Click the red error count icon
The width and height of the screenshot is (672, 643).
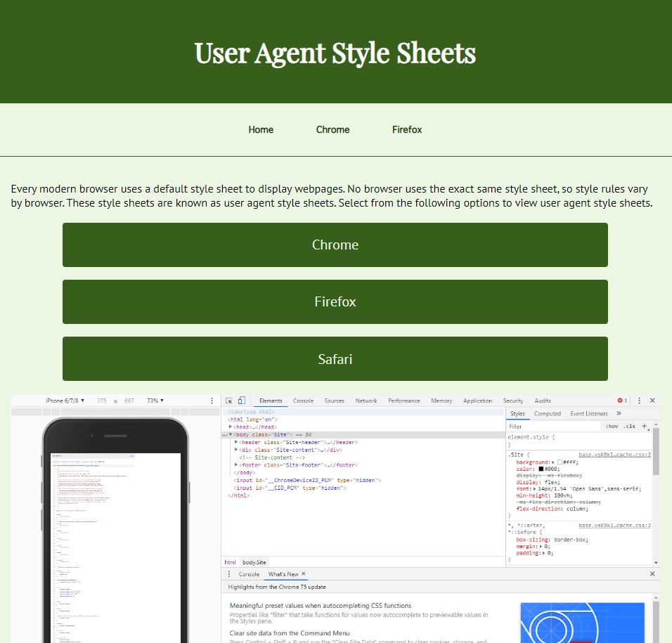pyautogui.click(x=621, y=401)
